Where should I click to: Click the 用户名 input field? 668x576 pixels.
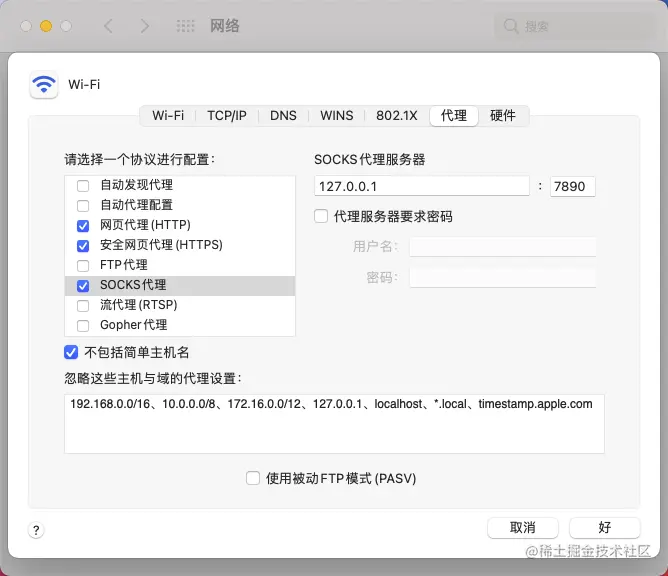[503, 247]
